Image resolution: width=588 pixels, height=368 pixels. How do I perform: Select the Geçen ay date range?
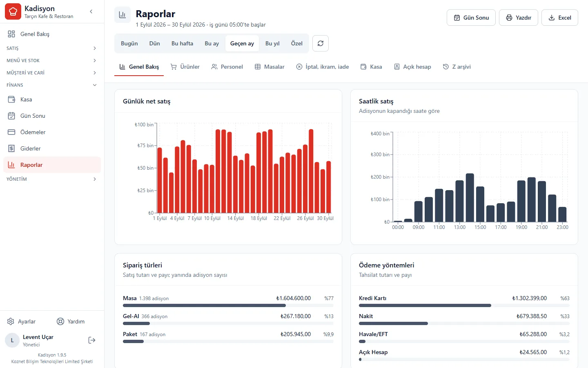point(242,43)
